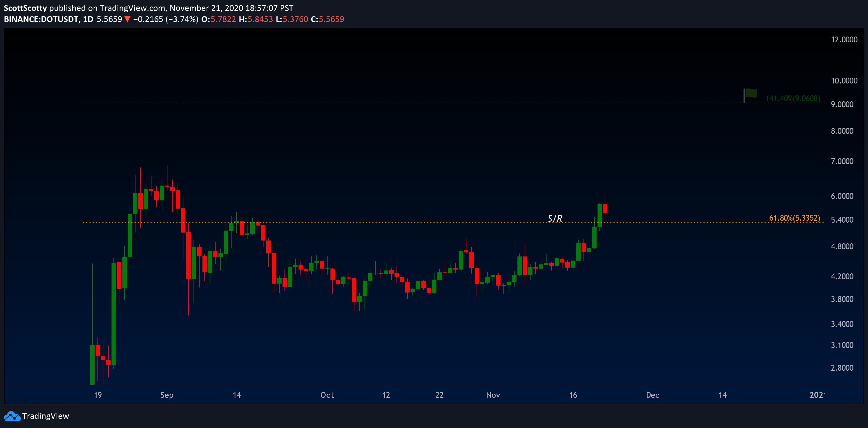
Task: Click the 6.0000 price axis label
Action: pos(842,196)
